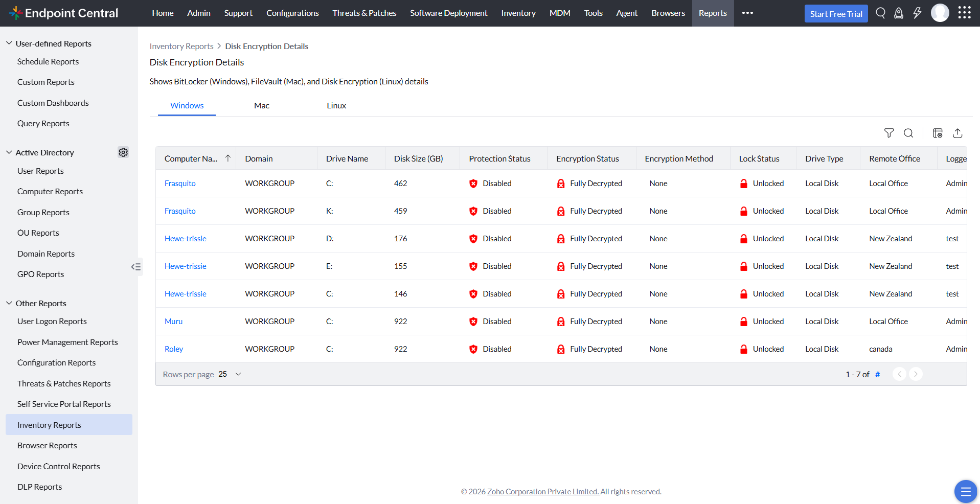Switch to the Mac tab

pos(262,105)
